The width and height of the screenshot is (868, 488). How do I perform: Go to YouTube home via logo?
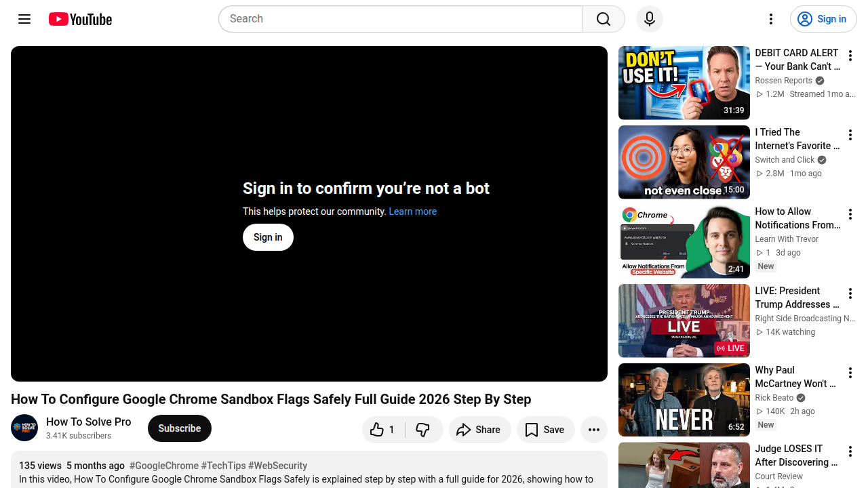pos(80,19)
